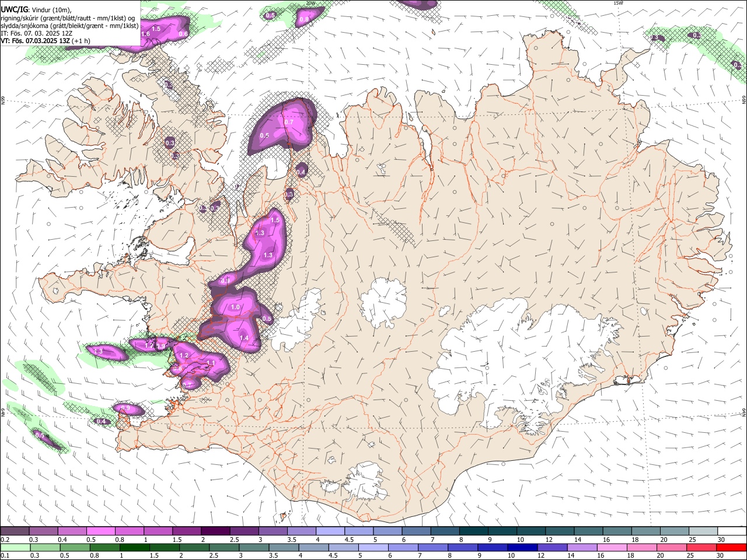Image resolution: width=747 pixels, height=560 pixels.
Task: Select the bottom-row 1 darkest green legend swatch
Action: 135,547
